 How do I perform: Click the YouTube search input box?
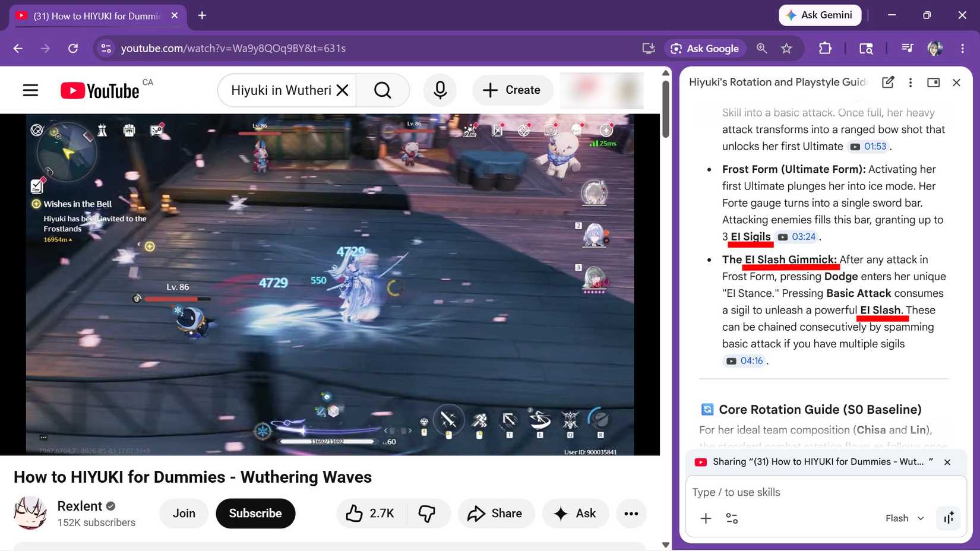tap(280, 90)
